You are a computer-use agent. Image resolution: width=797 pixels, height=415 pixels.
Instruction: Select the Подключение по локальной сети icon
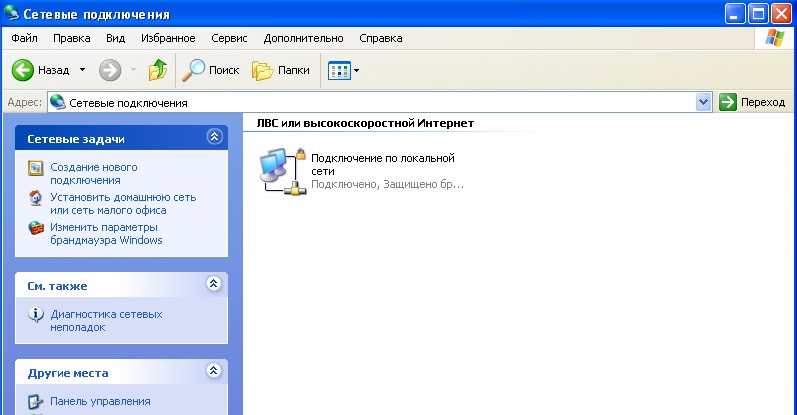(283, 171)
